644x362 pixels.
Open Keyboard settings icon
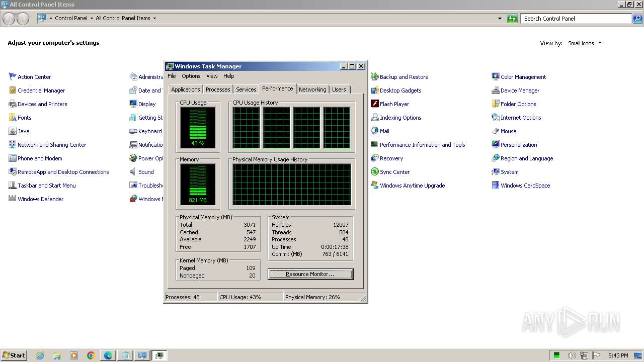point(133,131)
